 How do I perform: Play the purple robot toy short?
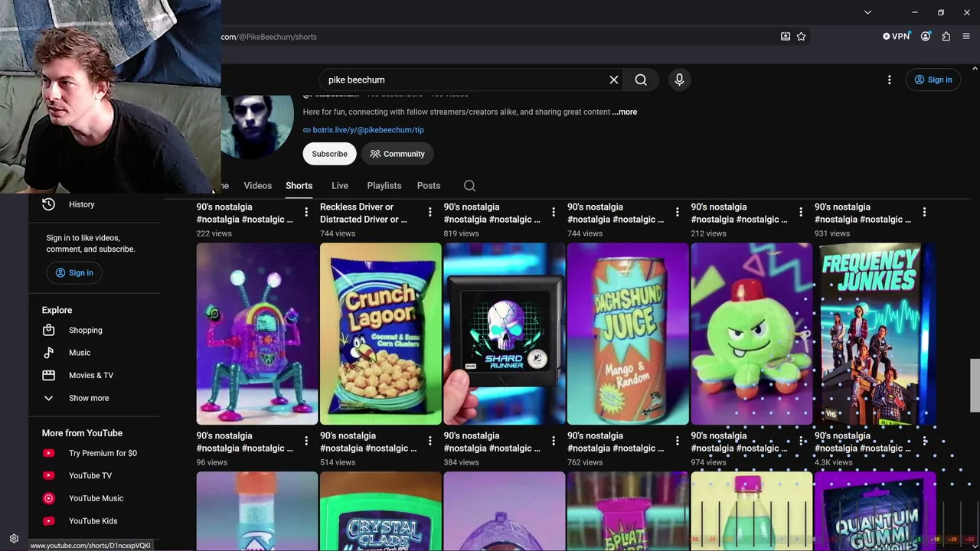click(x=257, y=334)
